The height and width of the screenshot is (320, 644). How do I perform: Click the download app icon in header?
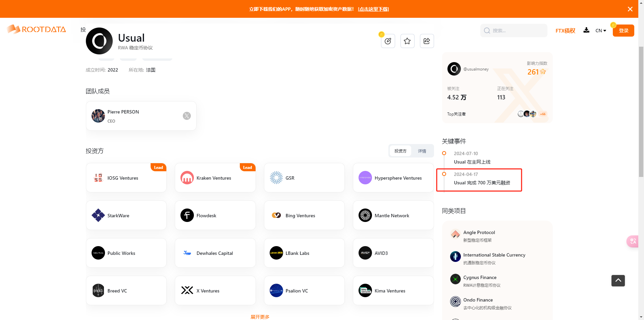tap(586, 30)
